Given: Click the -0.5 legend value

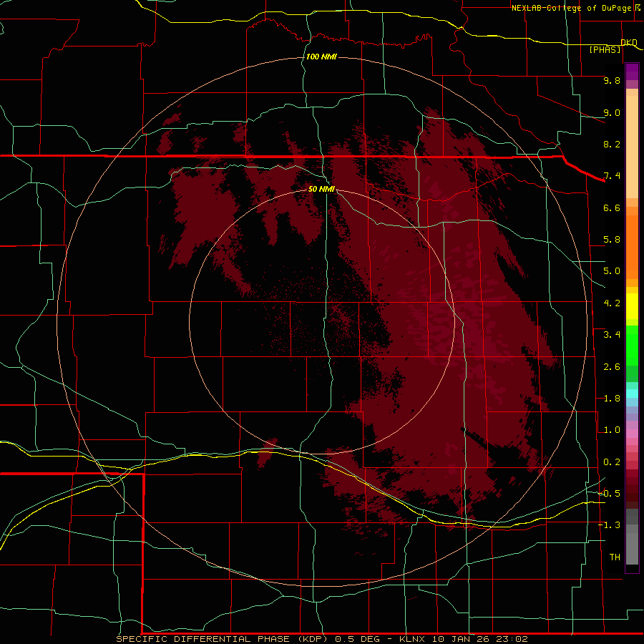Looking at the screenshot, I should tap(609, 494).
